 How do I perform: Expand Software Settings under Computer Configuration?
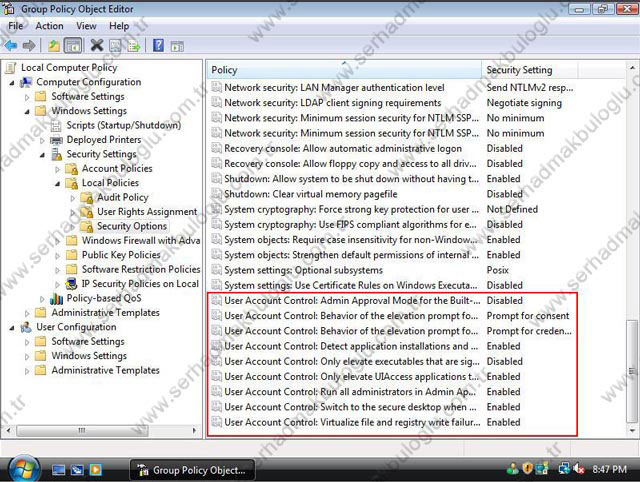[x=27, y=98]
